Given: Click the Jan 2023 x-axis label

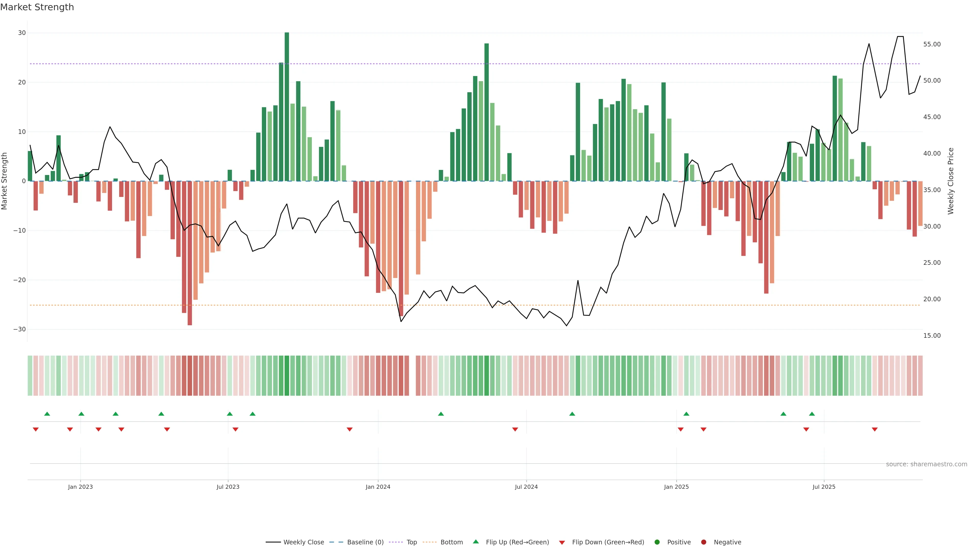Looking at the screenshot, I should coord(80,487).
